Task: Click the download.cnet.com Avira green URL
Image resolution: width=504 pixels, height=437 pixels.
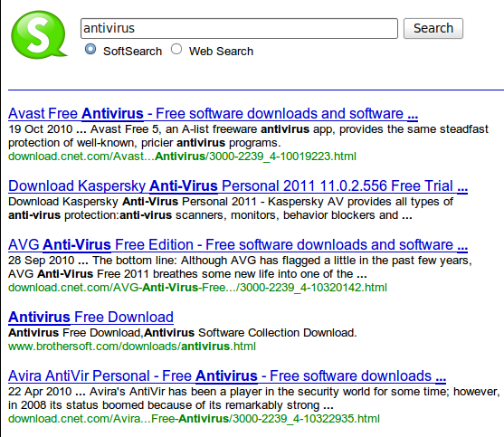Action: 195,419
